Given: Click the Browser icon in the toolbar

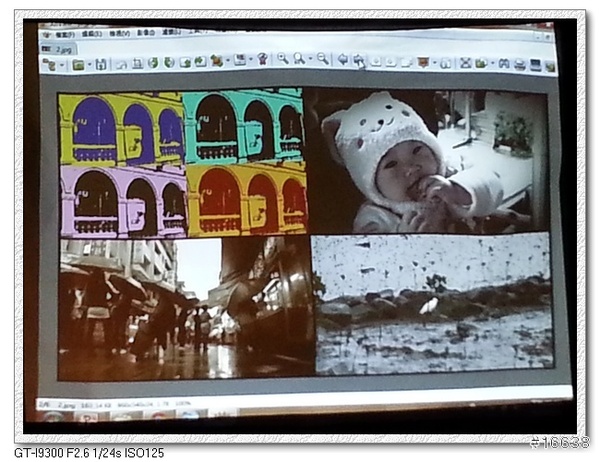Looking at the screenshot, I should [48, 65].
